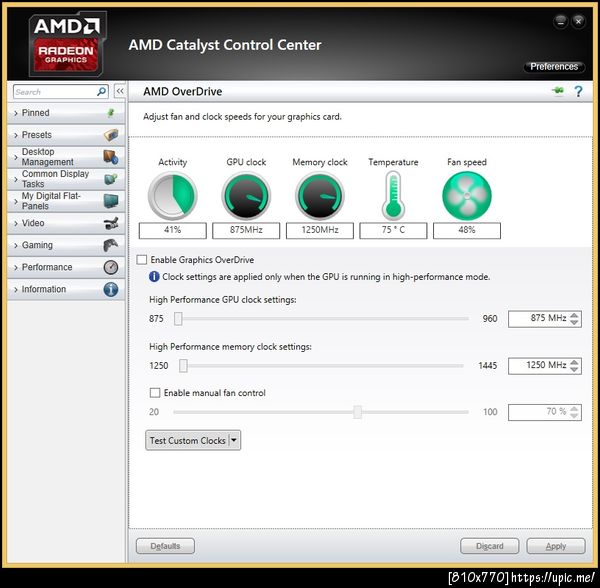This screenshot has height=588, width=600.
Task: Click the Fan speed fan icon
Action: (x=467, y=195)
